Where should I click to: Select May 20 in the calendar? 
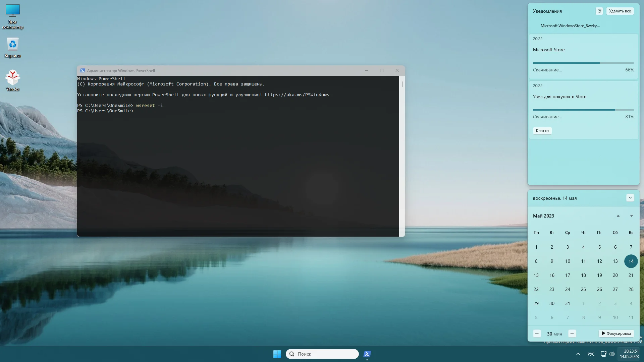click(x=615, y=275)
